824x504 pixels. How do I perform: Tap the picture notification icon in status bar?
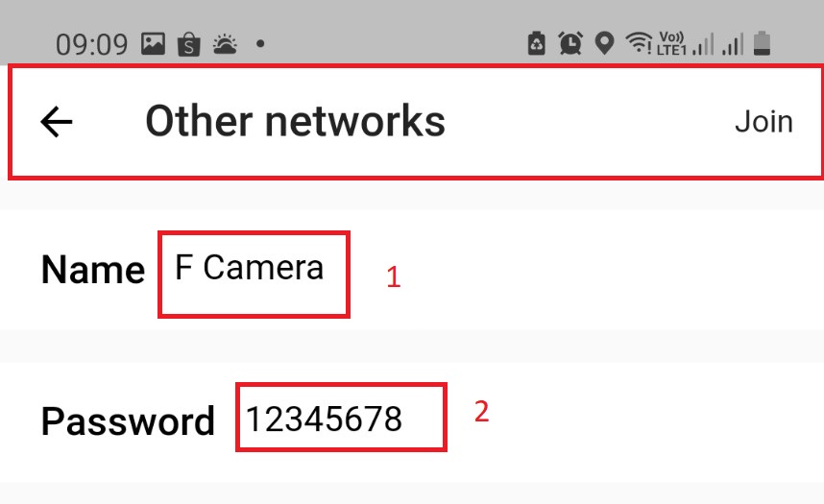(153, 43)
